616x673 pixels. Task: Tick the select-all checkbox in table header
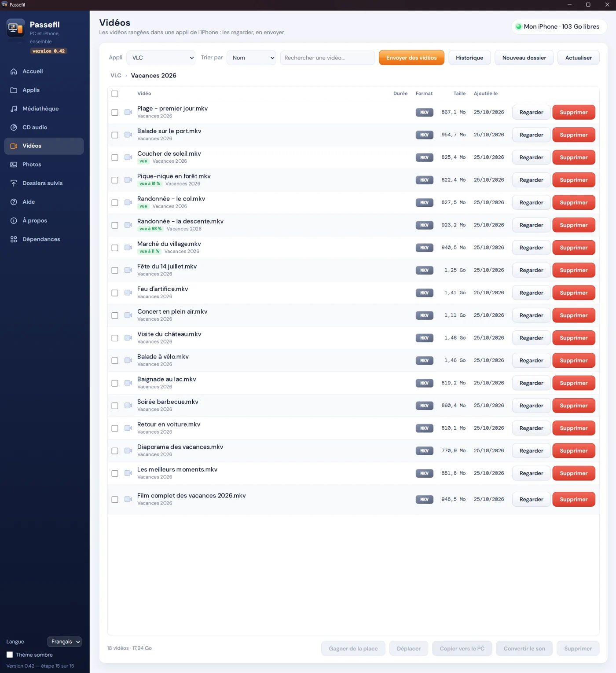tap(115, 94)
